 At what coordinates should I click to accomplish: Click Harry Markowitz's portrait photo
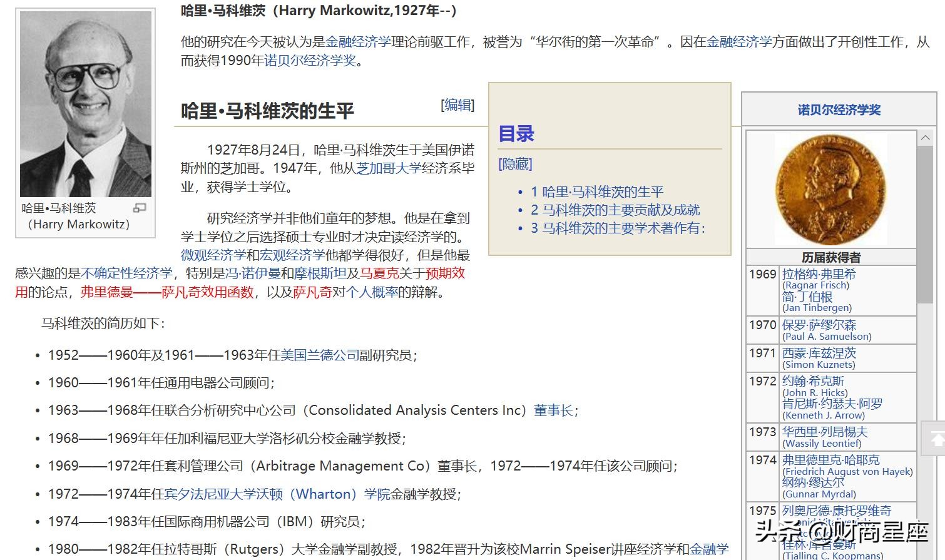point(86,100)
